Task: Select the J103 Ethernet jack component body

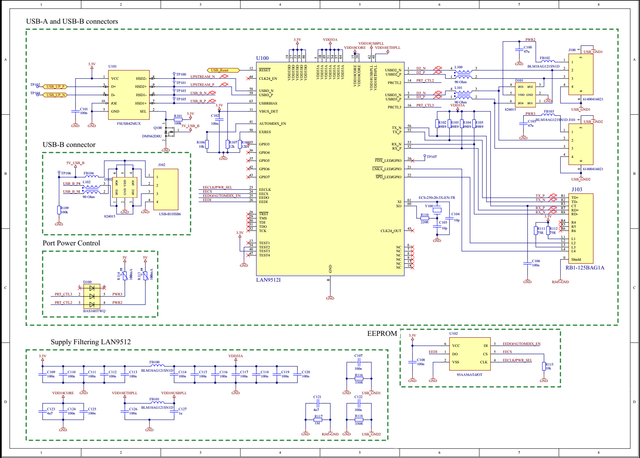Action: point(581,229)
